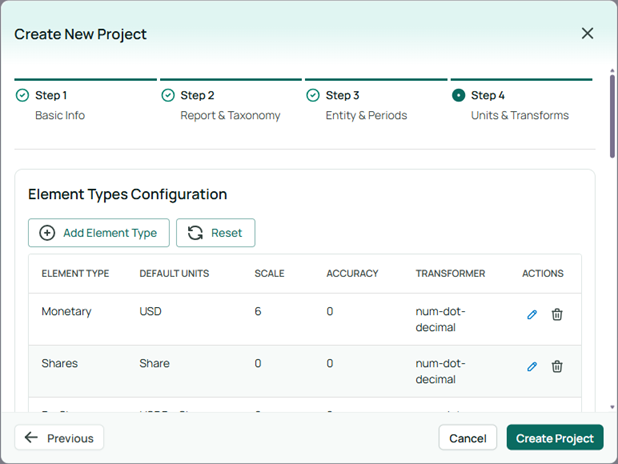Reset the element types configuration
Image resolution: width=618 pixels, height=464 pixels.
(x=216, y=233)
